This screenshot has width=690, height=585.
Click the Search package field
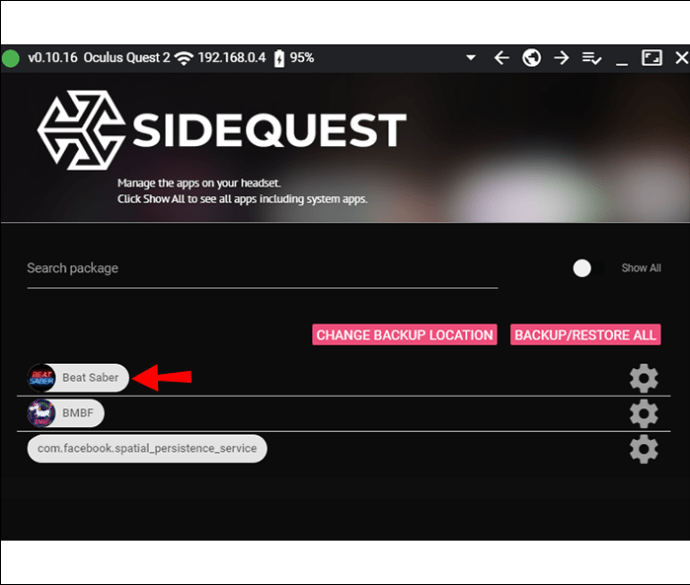[262, 269]
